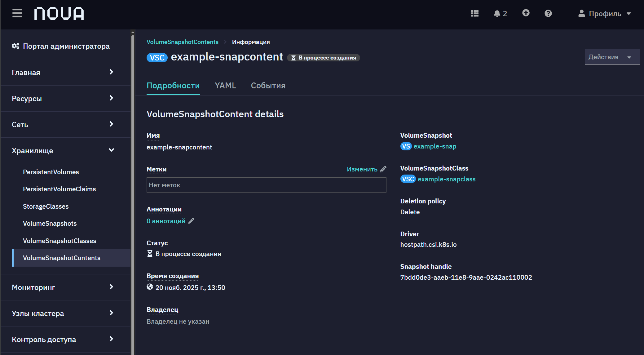Click Портал администратора in sidebar
This screenshot has height=355, width=644.
(66, 46)
